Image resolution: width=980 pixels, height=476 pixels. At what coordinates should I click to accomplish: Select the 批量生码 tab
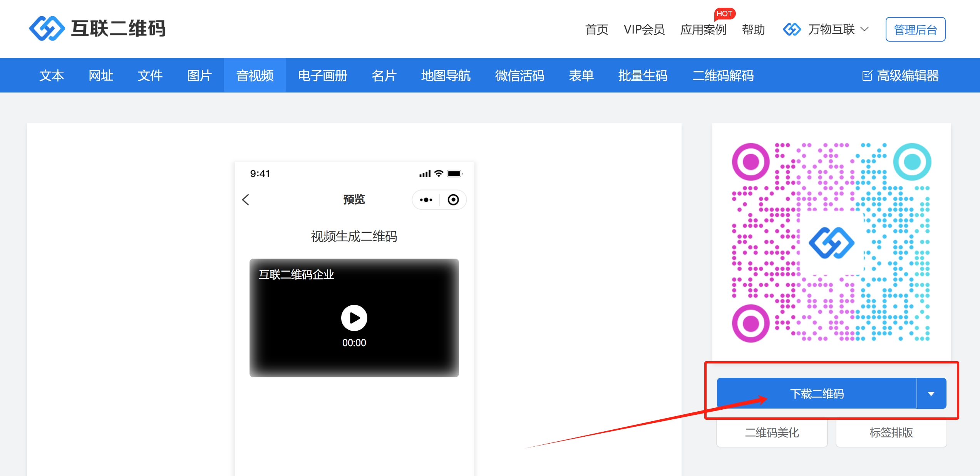click(x=643, y=76)
